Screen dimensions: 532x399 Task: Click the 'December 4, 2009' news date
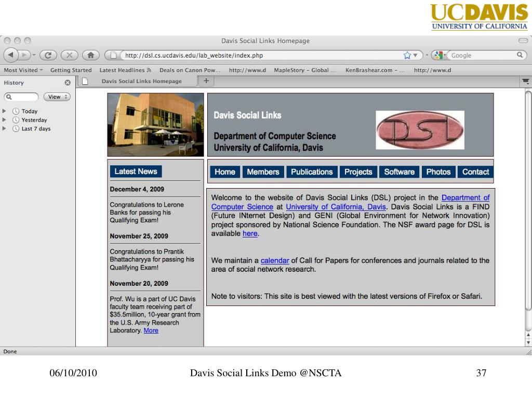[137, 189]
